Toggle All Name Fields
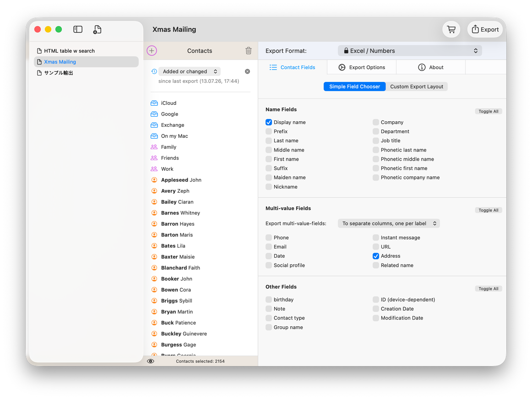The height and width of the screenshot is (400, 532). [488, 111]
